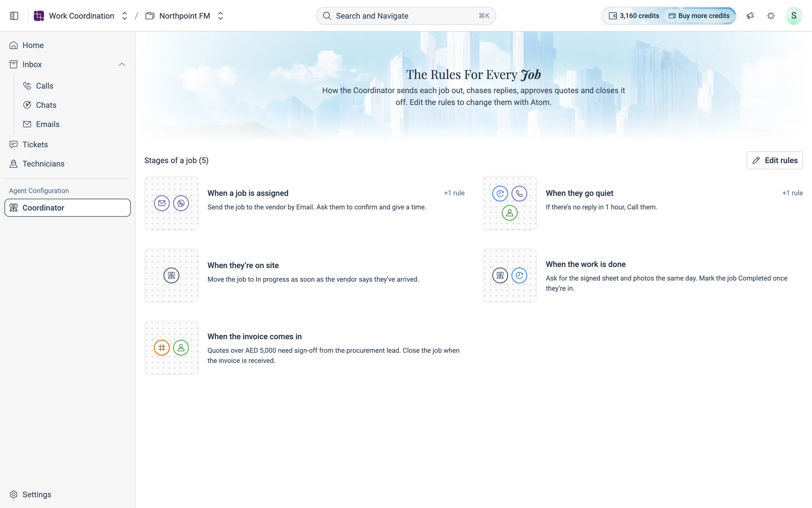Open Calls under Inbox
Image resolution: width=812 pixels, height=508 pixels.
(x=75, y=86)
